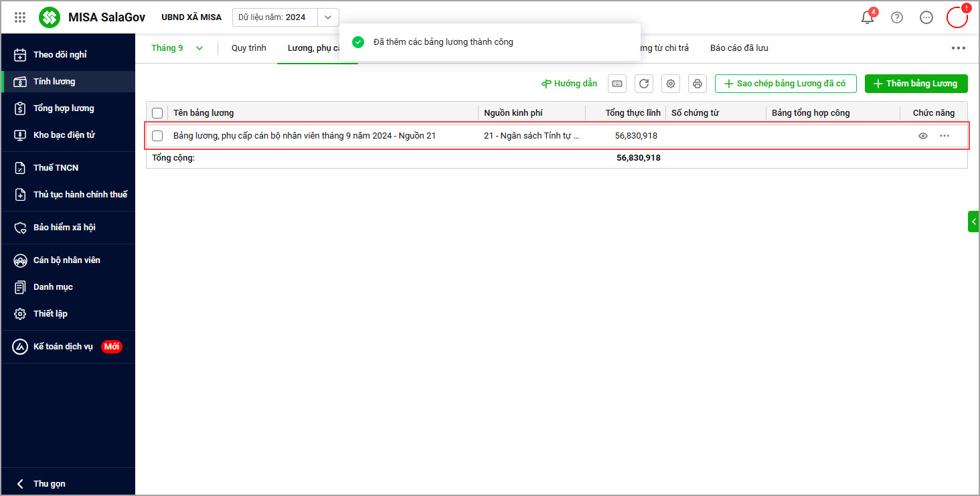The image size is (980, 496).
Task: View payroll details with eye icon
Action: coord(923,136)
